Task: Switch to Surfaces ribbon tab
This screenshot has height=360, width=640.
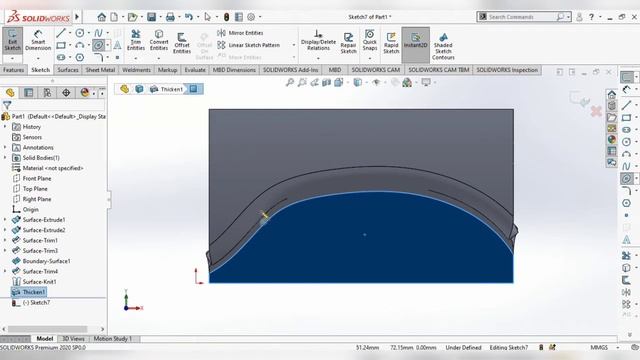Action: point(68,70)
